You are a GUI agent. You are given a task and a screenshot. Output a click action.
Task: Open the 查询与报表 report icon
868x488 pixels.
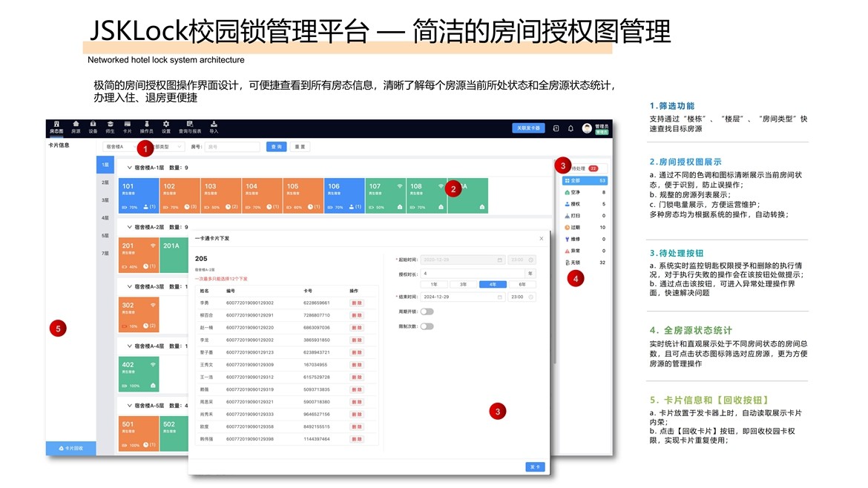click(190, 126)
